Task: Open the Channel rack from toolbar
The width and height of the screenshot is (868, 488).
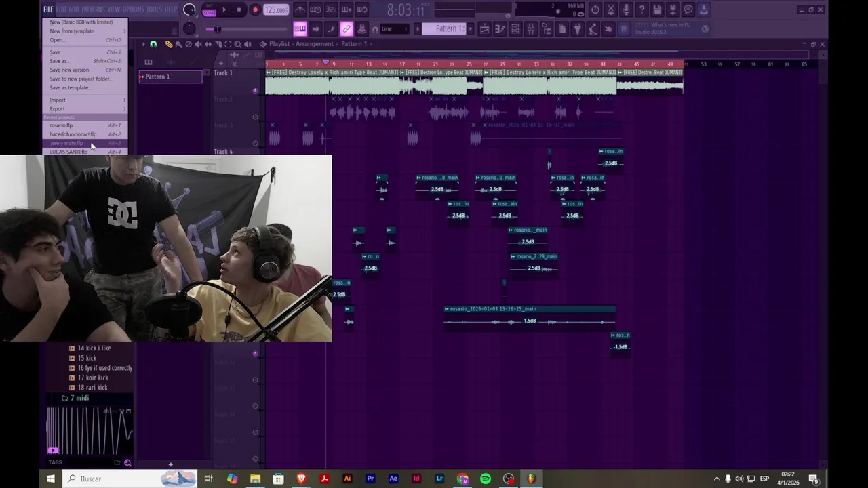Action: [515, 28]
